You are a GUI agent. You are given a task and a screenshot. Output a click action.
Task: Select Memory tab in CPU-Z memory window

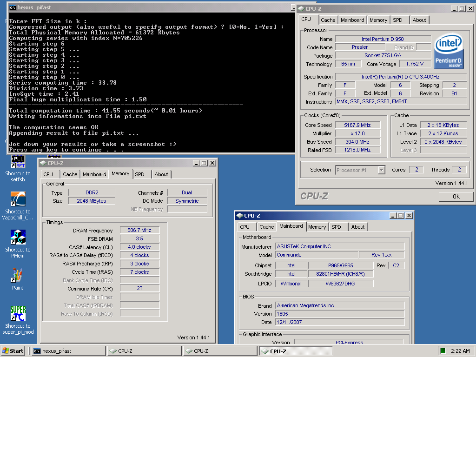coord(120,174)
